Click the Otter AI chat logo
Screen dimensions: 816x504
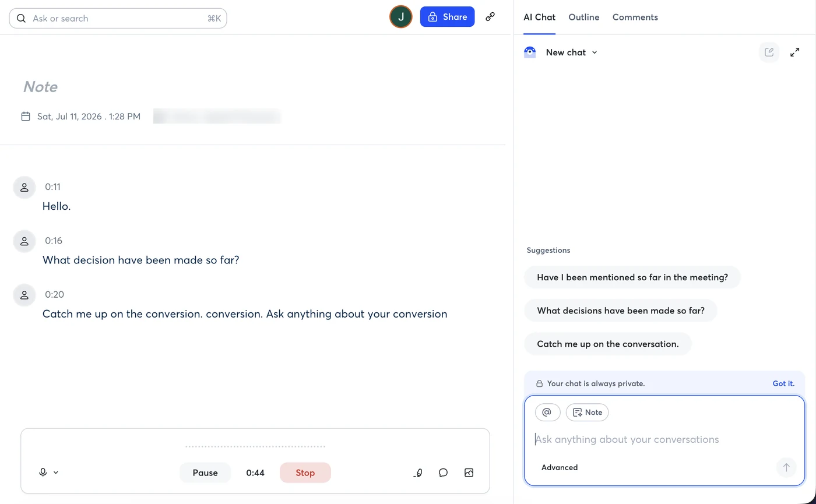pos(530,52)
